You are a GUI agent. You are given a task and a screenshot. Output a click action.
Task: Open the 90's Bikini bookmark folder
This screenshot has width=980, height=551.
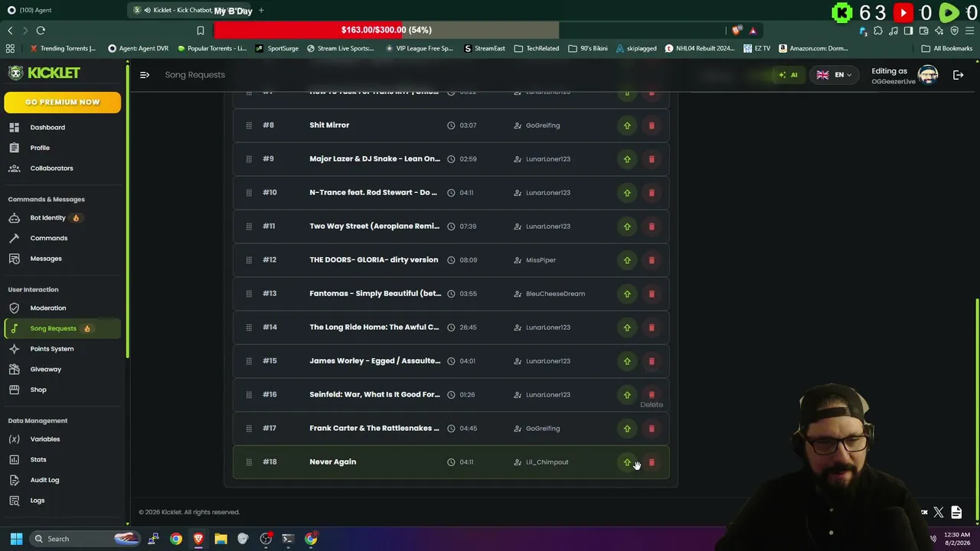588,48
